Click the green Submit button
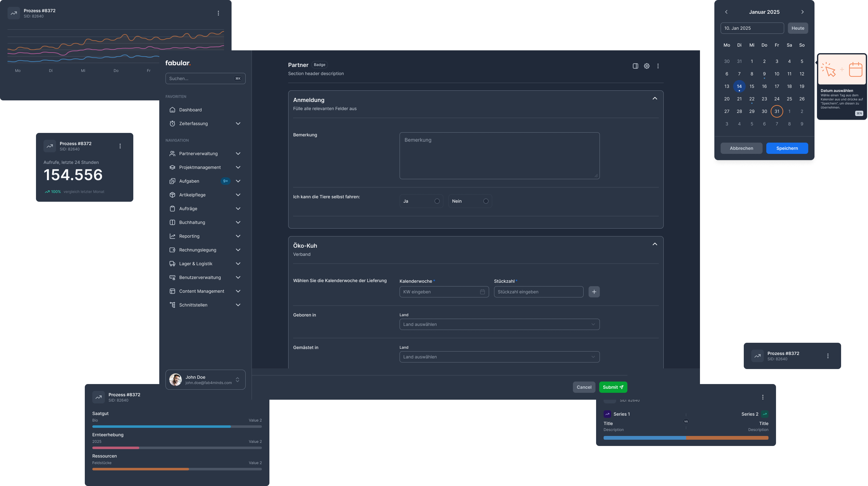 613,387
